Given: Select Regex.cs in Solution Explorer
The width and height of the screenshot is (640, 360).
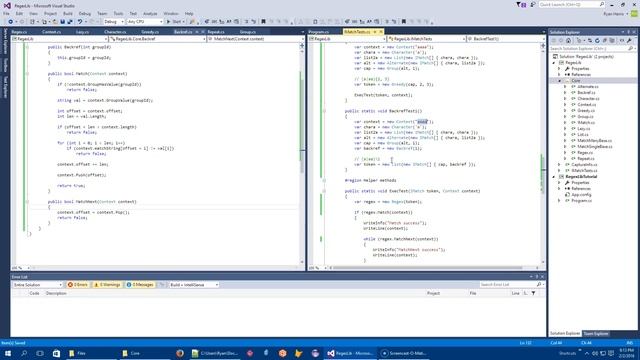Looking at the screenshot, I should click(x=585, y=152).
